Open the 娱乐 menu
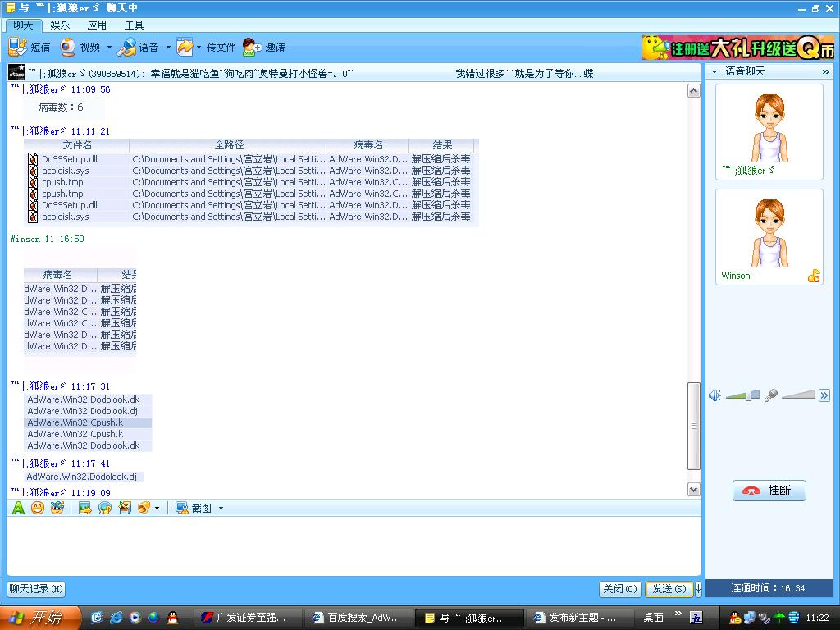This screenshot has height=630, width=840. click(x=60, y=25)
